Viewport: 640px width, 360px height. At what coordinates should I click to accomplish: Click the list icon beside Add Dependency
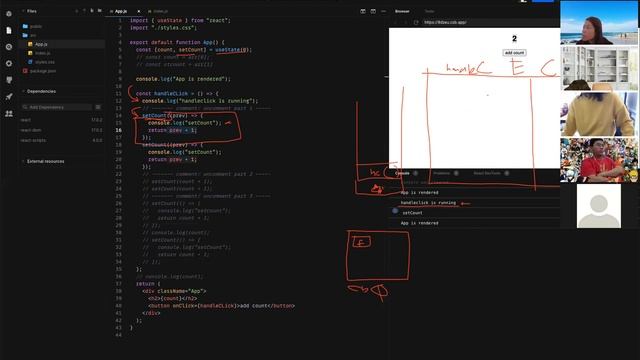coord(98,107)
